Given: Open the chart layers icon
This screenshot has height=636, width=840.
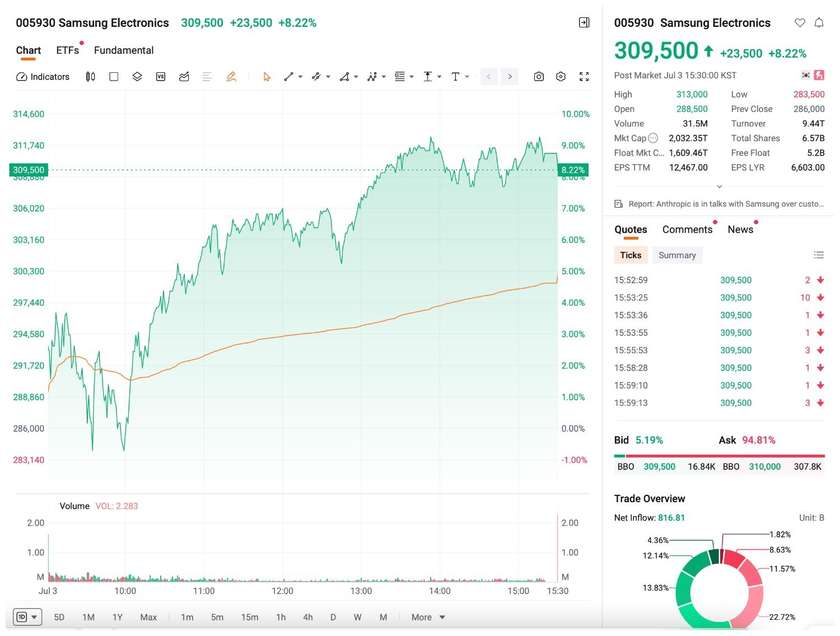Looking at the screenshot, I should [x=137, y=77].
